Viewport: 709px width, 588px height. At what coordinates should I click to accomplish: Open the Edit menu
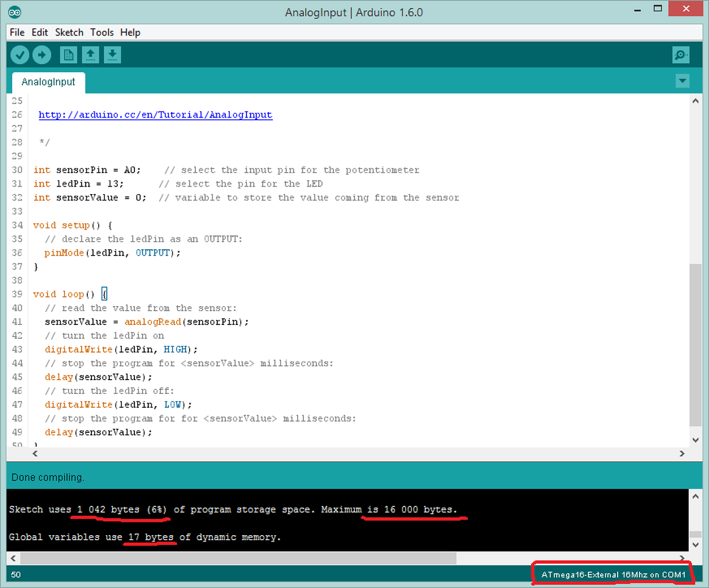40,32
